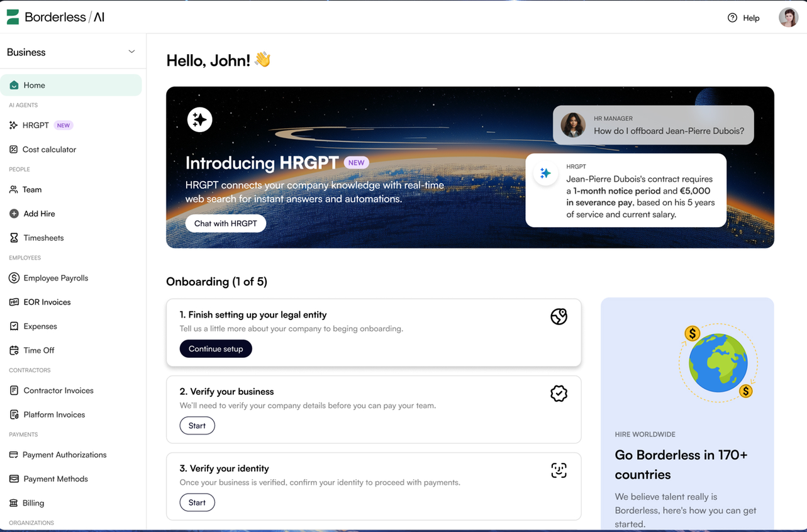Click the Time Off calendar icon
The image size is (807, 532).
pyautogui.click(x=14, y=350)
